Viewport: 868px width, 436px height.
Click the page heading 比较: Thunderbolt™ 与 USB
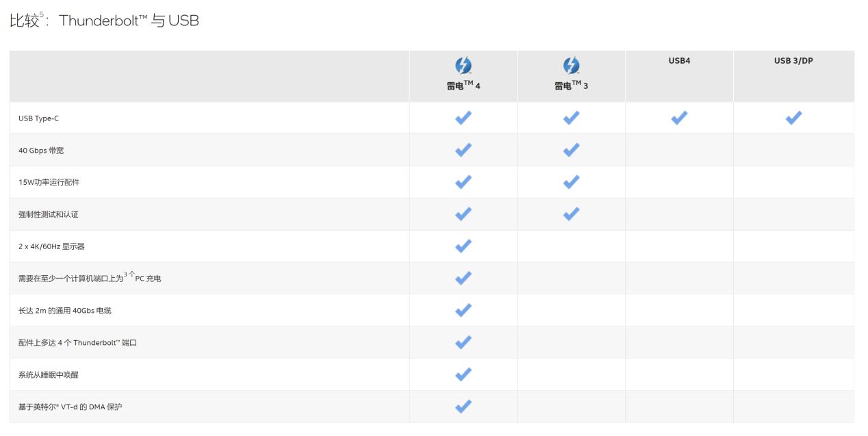pos(104,21)
